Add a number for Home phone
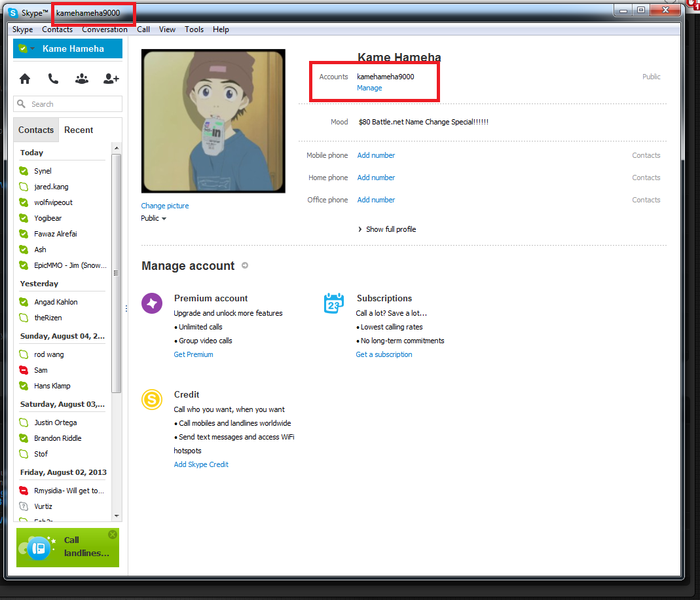The image size is (700, 600). (376, 178)
